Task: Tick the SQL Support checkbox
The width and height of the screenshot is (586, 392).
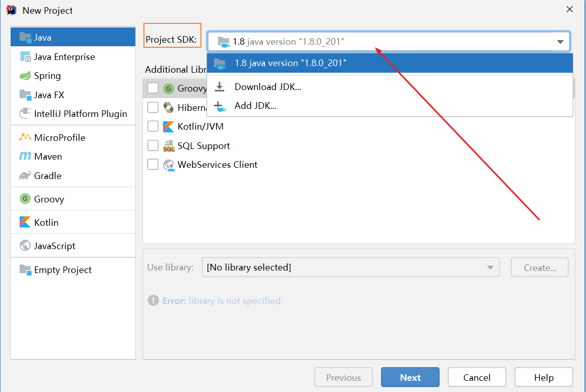Action: pyautogui.click(x=153, y=145)
